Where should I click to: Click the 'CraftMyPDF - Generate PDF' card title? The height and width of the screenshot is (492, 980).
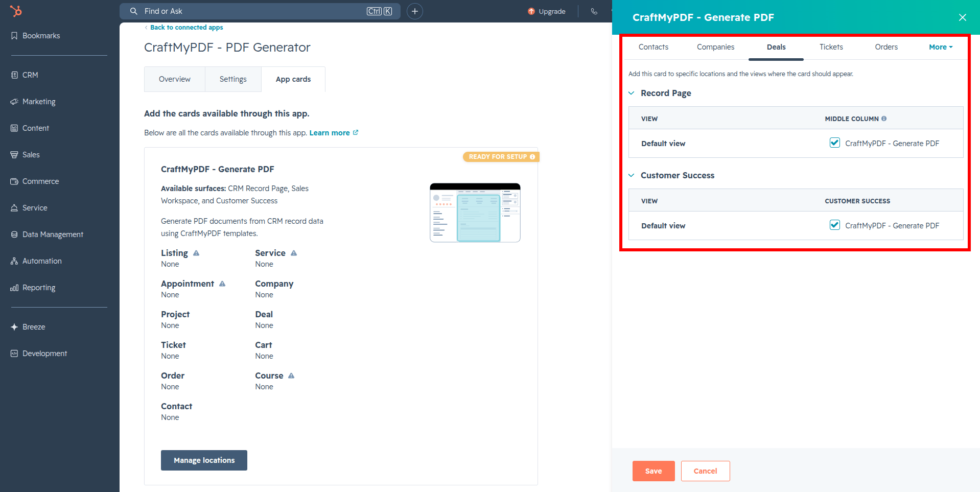pos(218,169)
